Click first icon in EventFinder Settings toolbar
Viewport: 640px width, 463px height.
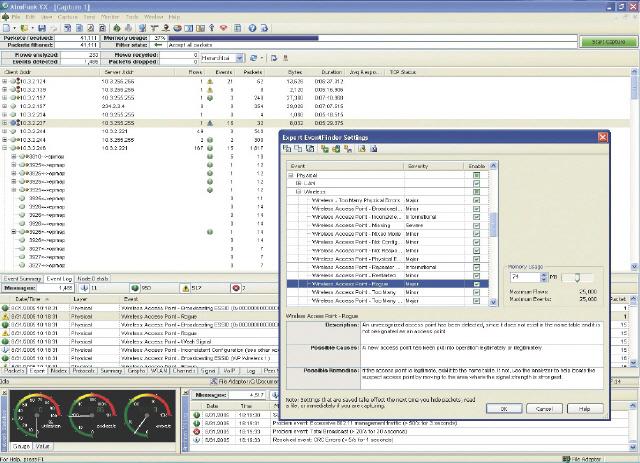[287, 149]
